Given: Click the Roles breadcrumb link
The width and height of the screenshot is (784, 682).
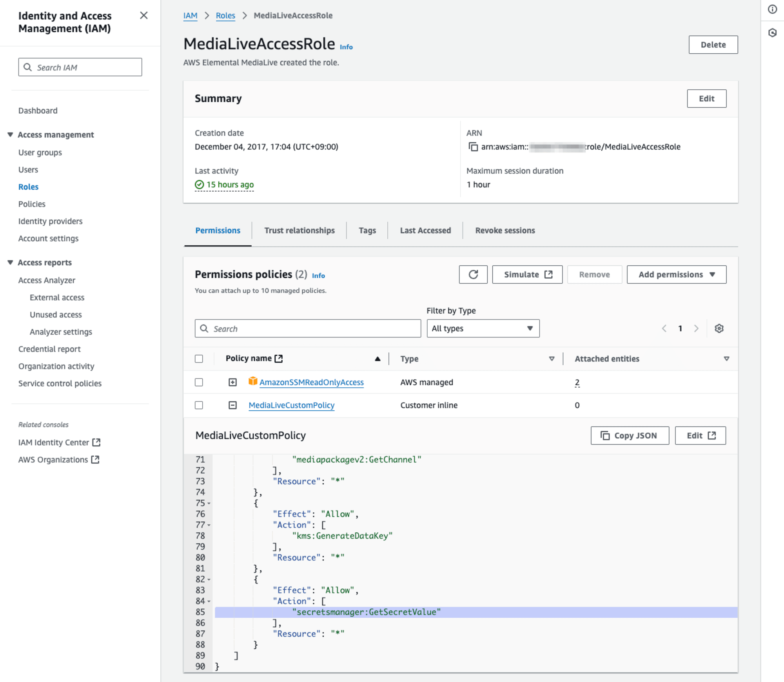Looking at the screenshot, I should (225, 15).
